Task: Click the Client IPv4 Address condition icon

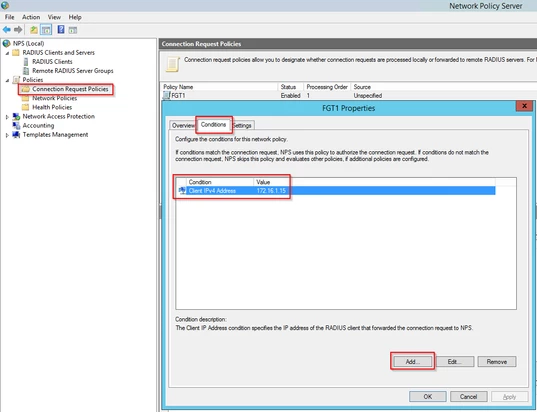Action: (x=182, y=190)
